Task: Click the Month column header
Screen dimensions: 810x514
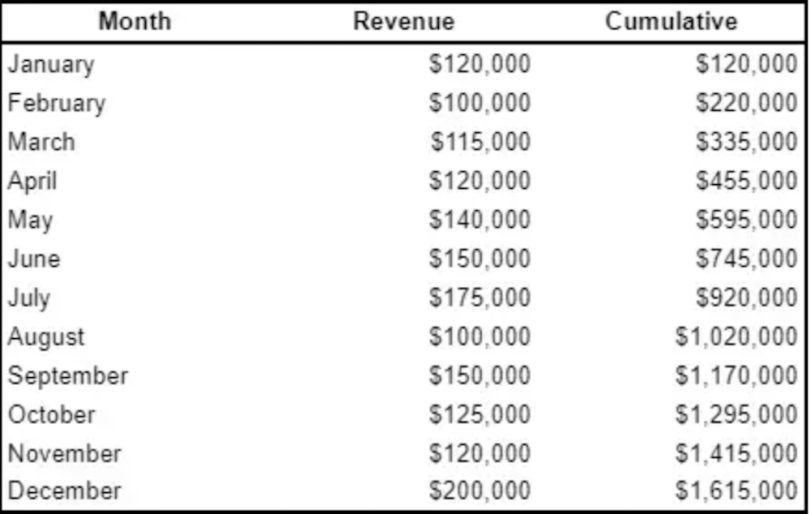Action: pos(135,21)
